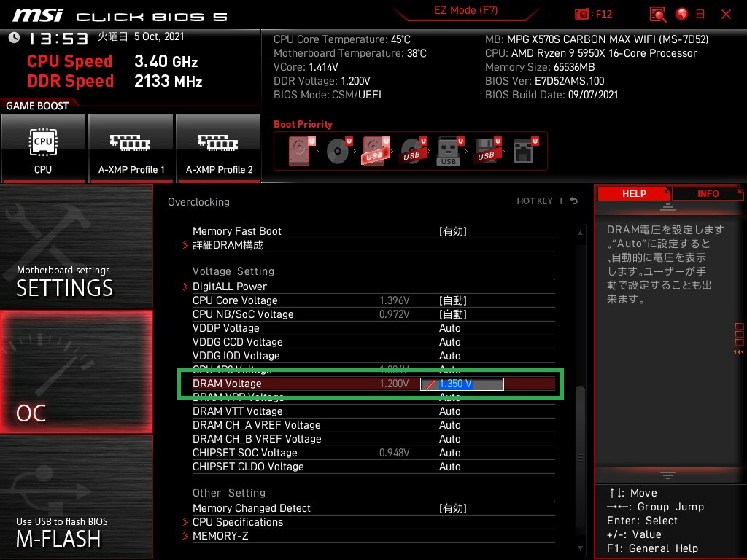Switch to the HELP tab
The width and height of the screenshot is (747, 560).
click(x=634, y=194)
